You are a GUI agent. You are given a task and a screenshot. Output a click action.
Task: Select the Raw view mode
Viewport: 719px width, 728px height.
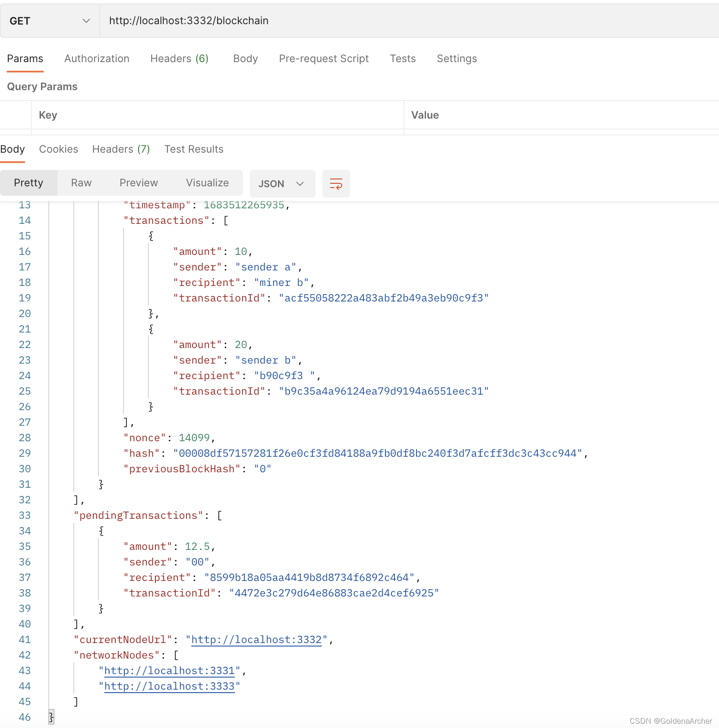click(x=81, y=183)
